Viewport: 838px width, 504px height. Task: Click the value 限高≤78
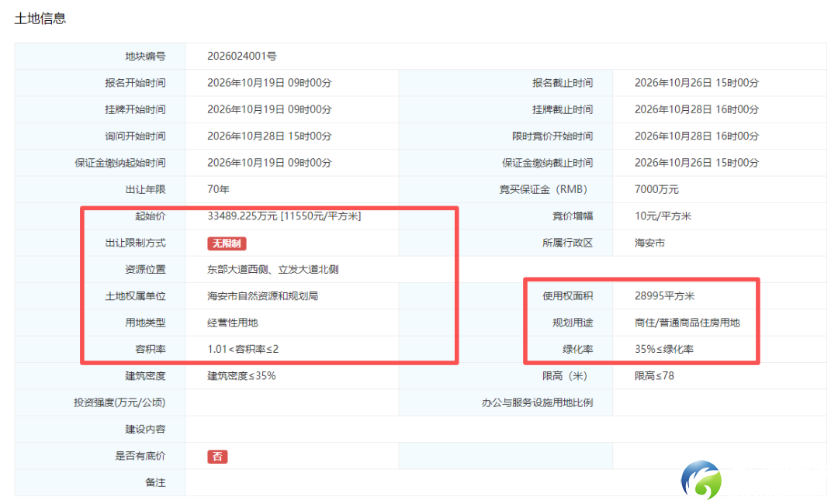click(x=655, y=376)
